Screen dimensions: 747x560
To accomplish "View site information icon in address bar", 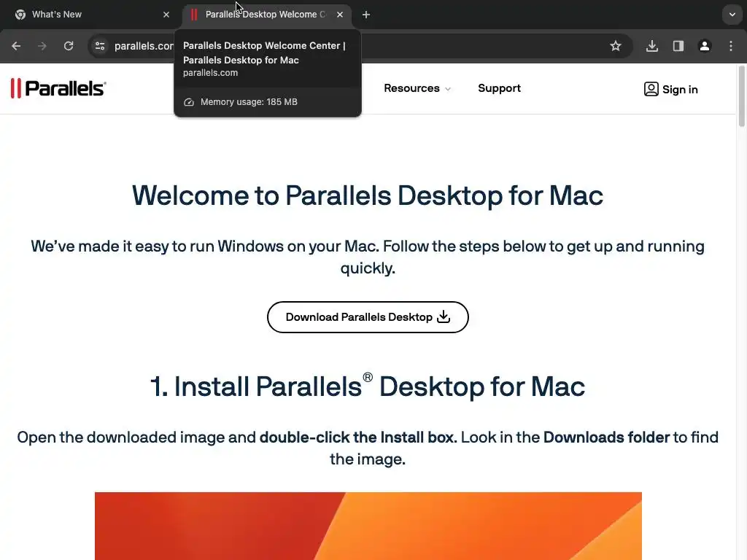I will [x=100, y=46].
